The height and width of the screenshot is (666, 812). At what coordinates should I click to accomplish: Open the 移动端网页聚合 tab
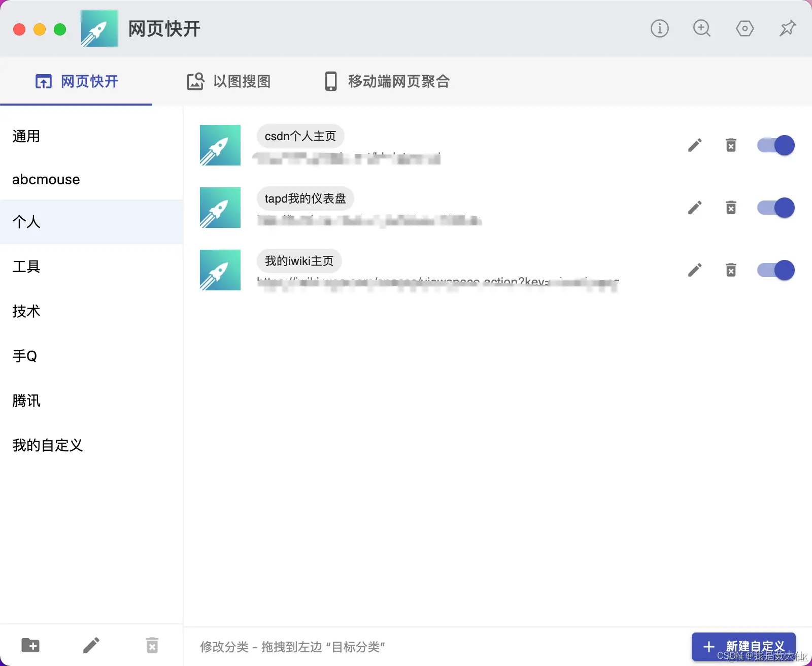point(386,81)
